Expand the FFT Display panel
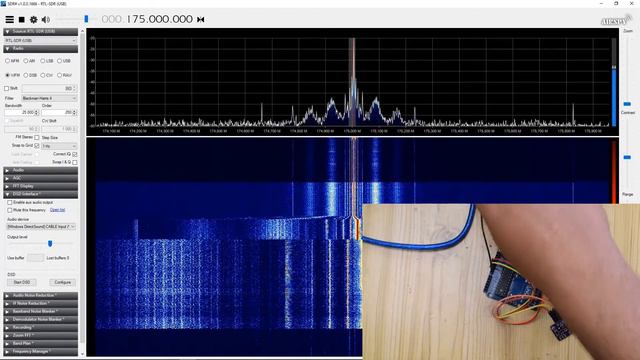 click(x=40, y=186)
